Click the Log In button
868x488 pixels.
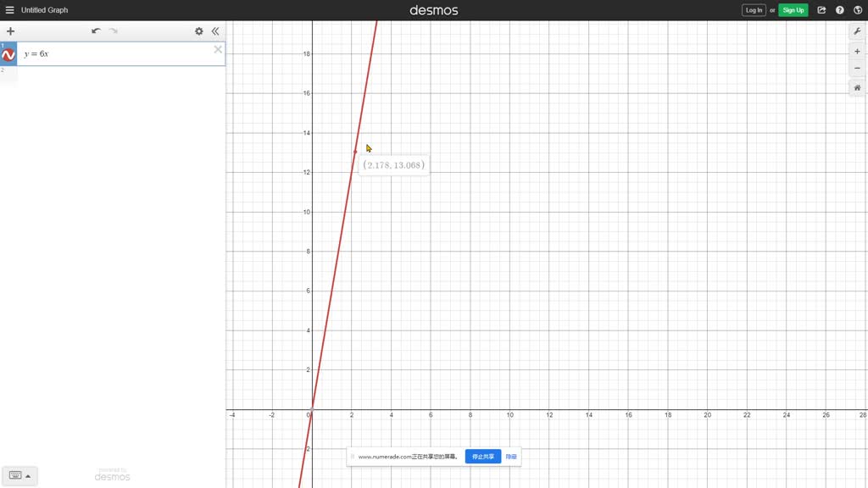click(753, 9)
